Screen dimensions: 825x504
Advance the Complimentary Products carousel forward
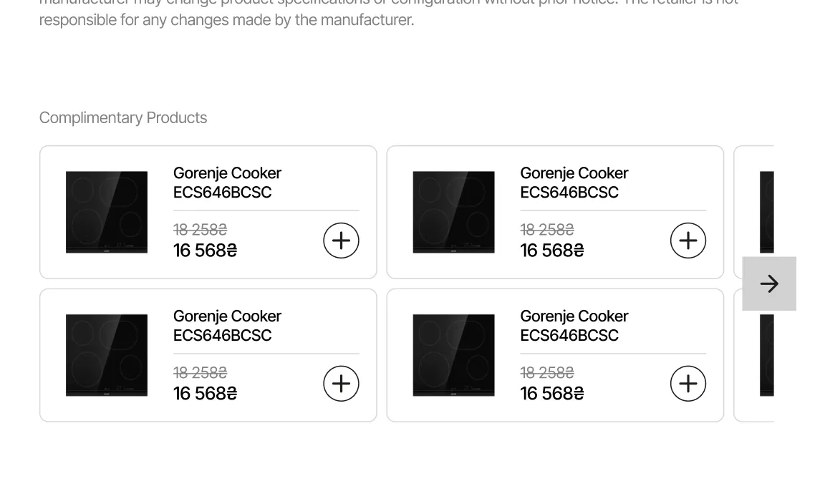pyautogui.click(x=768, y=283)
